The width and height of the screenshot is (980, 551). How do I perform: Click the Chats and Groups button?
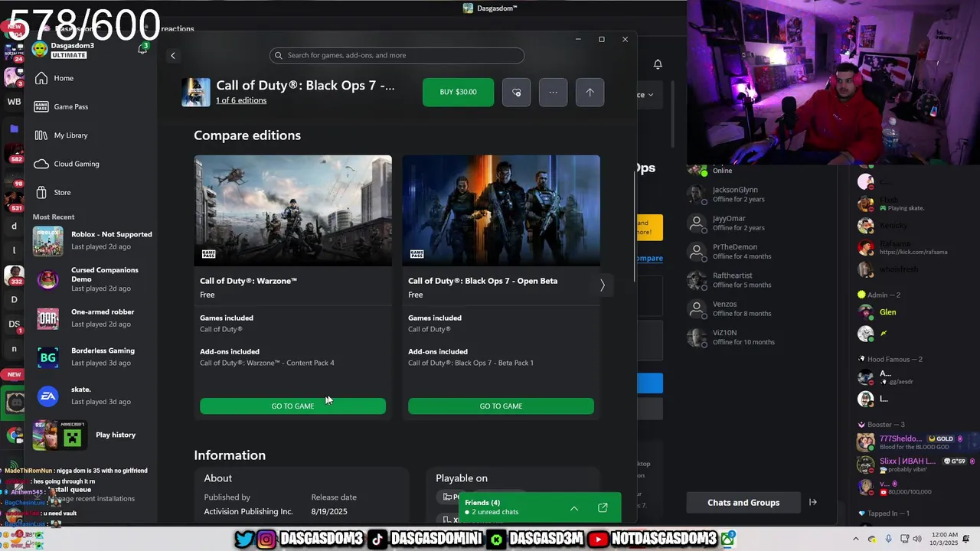(743, 502)
